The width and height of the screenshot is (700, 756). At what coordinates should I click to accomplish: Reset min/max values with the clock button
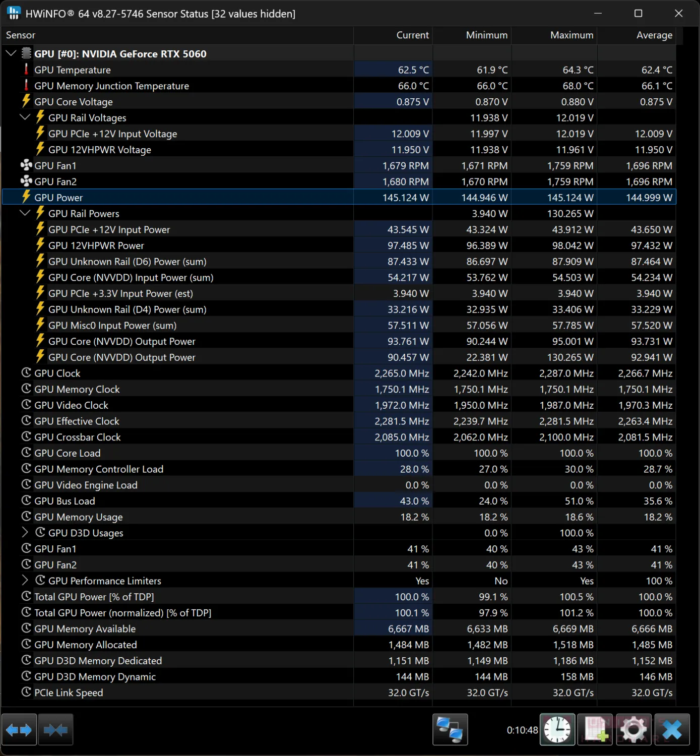click(557, 729)
